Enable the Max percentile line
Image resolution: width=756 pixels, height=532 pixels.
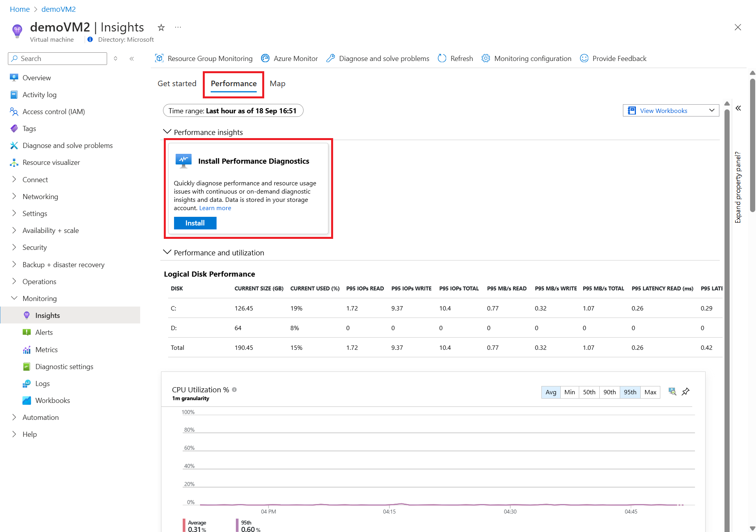[x=650, y=392]
